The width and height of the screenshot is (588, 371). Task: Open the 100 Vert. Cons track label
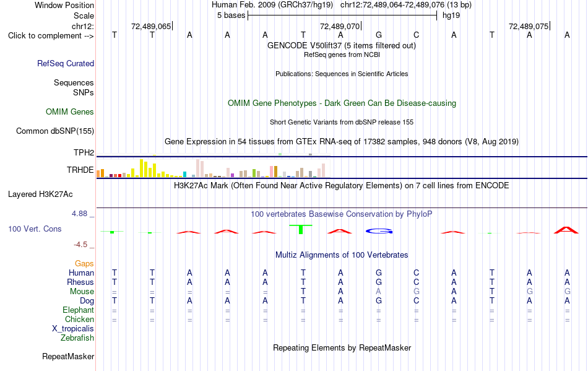click(35, 229)
